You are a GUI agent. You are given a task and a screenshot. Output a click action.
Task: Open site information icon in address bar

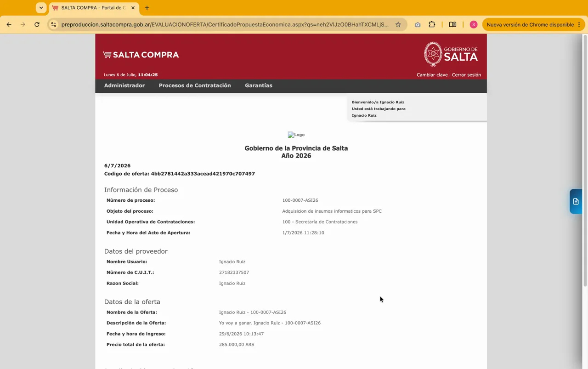pyautogui.click(x=54, y=24)
